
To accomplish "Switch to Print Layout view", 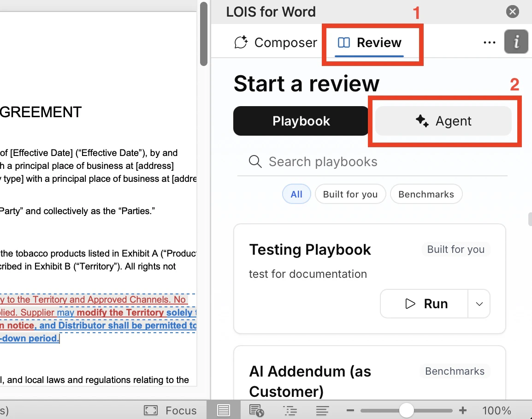I will [x=223, y=411].
